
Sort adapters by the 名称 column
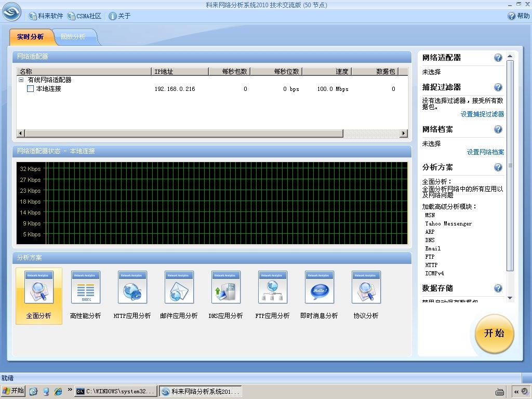pyautogui.click(x=84, y=71)
